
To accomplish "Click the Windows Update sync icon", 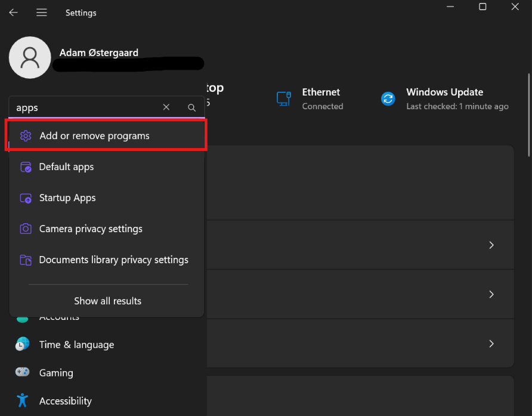I will 388,98.
